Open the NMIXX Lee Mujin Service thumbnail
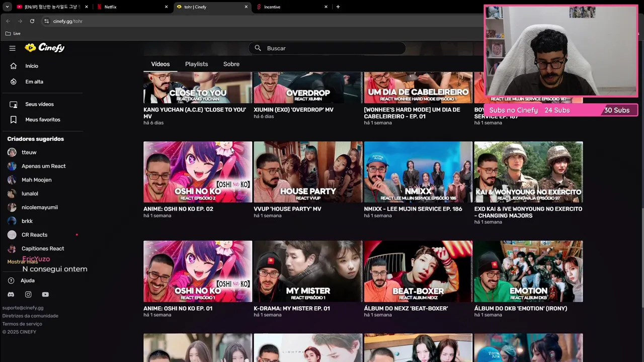Screen dimensions: 644x362 [x=418, y=172]
